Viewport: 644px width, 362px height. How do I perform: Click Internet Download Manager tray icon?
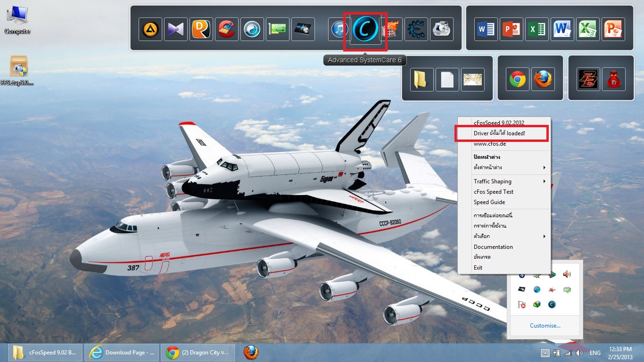click(537, 304)
